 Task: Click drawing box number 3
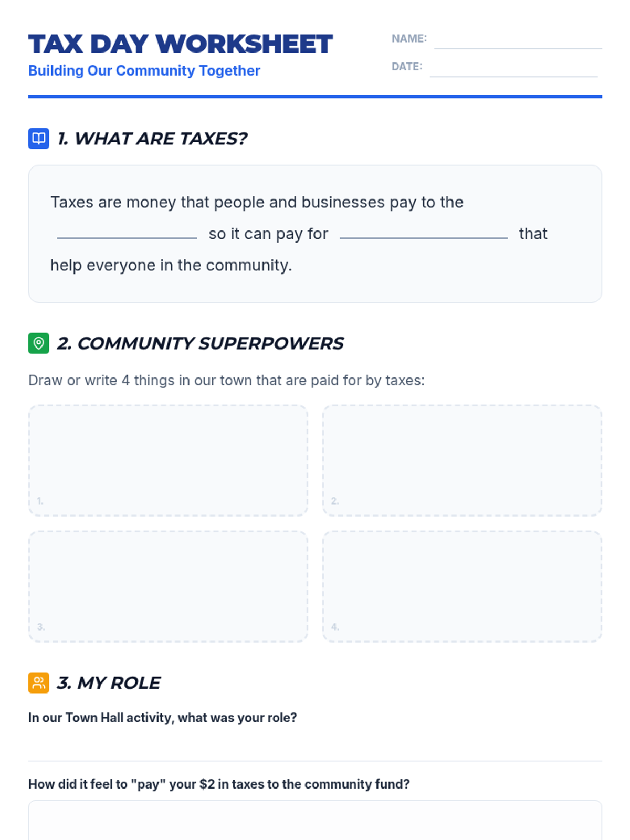168,586
